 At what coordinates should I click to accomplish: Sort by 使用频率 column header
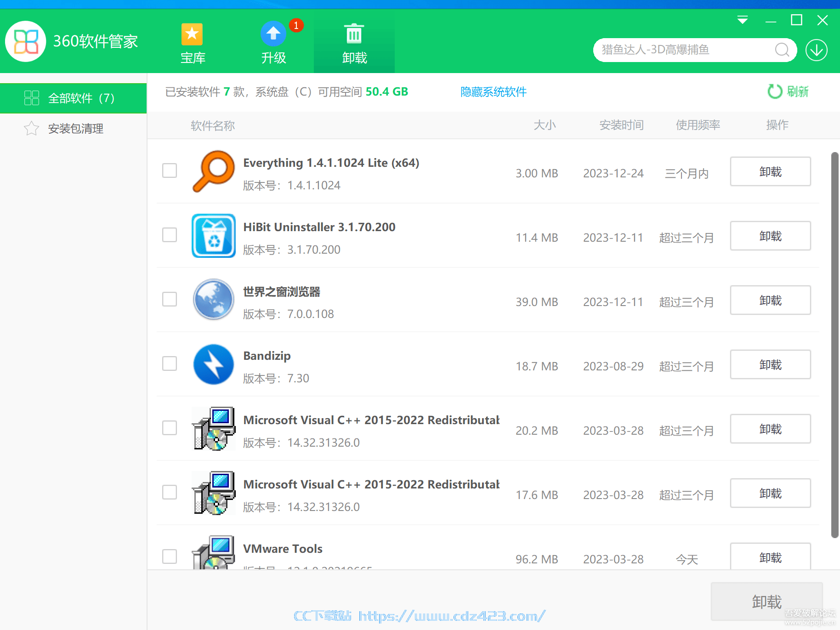point(698,125)
